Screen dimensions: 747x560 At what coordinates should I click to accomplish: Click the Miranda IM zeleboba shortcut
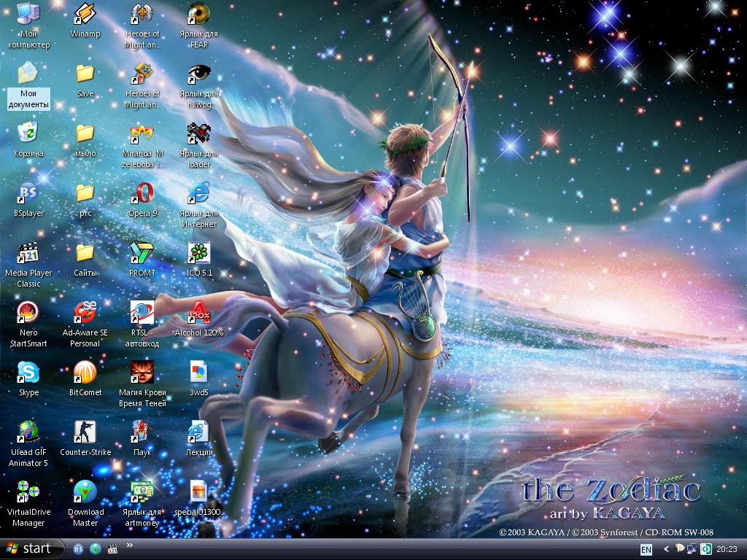[x=142, y=146]
